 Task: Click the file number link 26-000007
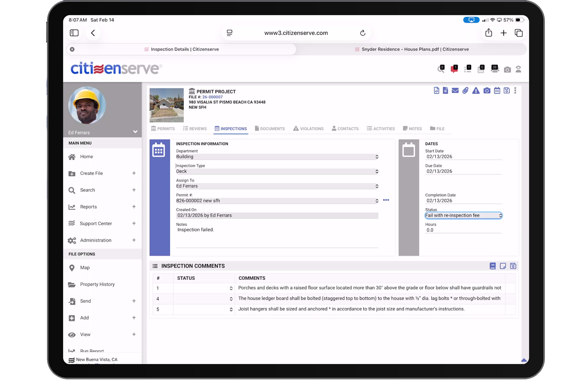212,97
